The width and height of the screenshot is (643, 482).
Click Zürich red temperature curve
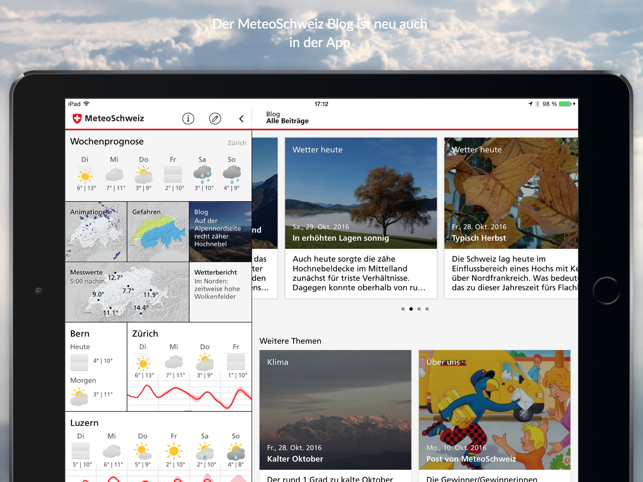click(189, 395)
